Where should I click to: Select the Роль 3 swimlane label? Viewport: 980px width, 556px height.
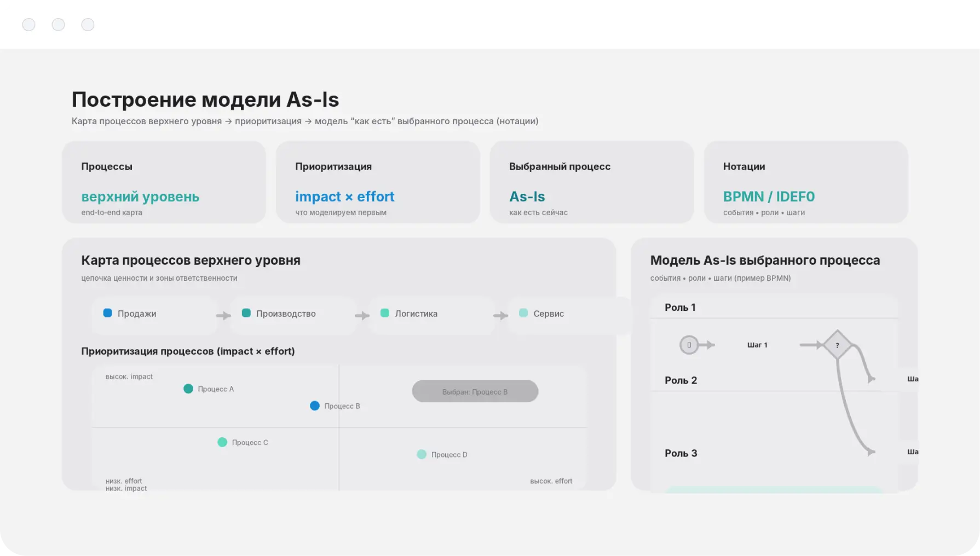point(681,453)
